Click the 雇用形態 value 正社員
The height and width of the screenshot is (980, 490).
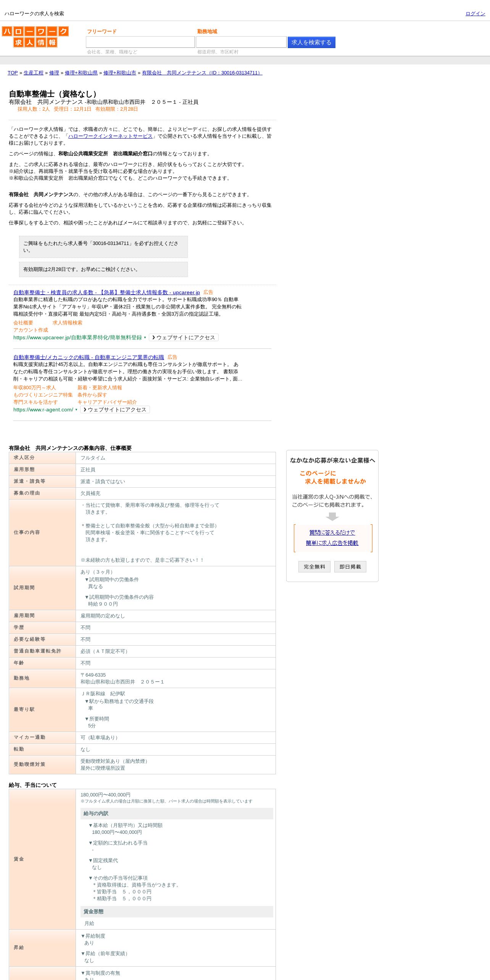(x=88, y=470)
